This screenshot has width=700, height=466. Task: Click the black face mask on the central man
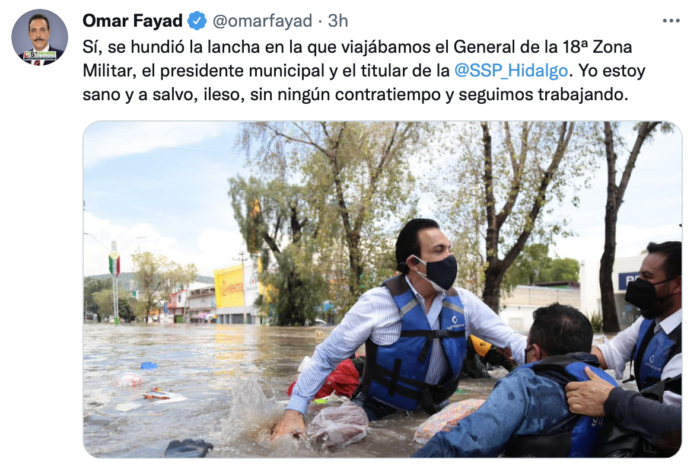click(x=440, y=272)
